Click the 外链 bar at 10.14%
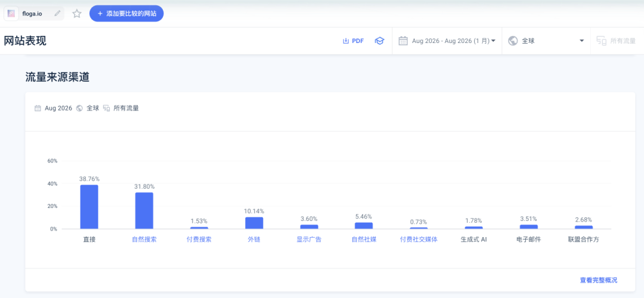Image resolution: width=644 pixels, height=298 pixels. tap(254, 223)
